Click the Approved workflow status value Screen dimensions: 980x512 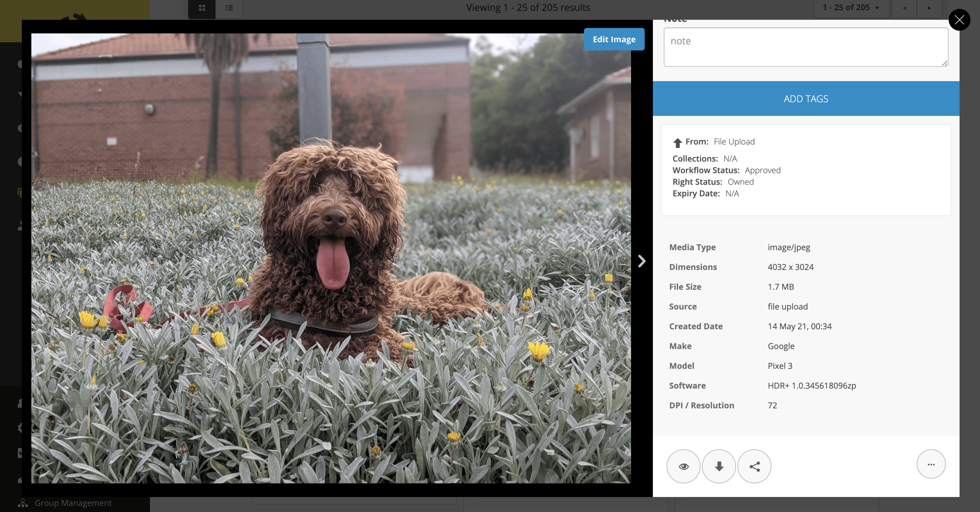coord(762,170)
